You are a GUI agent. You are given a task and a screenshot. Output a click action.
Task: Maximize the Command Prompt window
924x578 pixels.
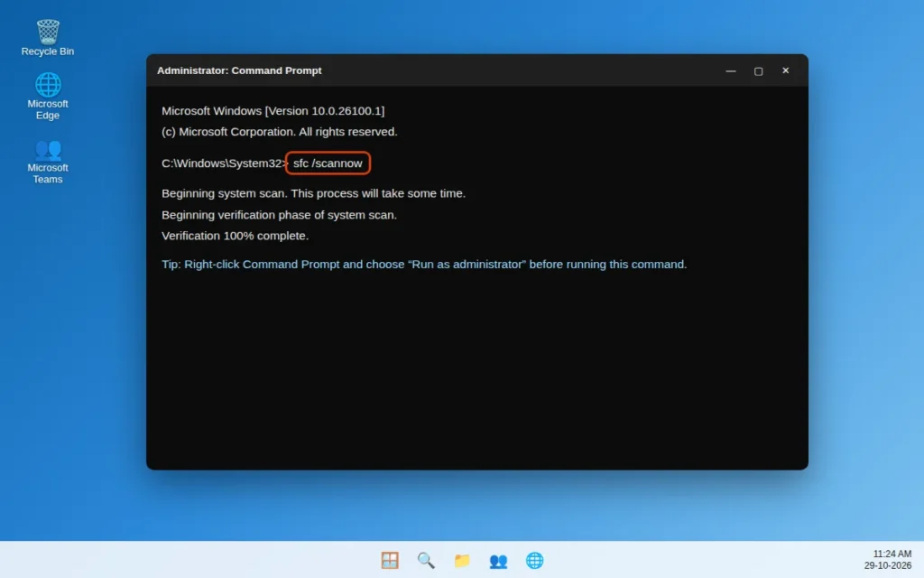pos(758,70)
